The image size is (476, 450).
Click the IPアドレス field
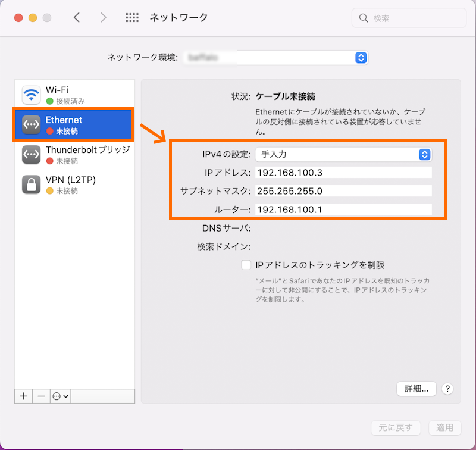343,173
